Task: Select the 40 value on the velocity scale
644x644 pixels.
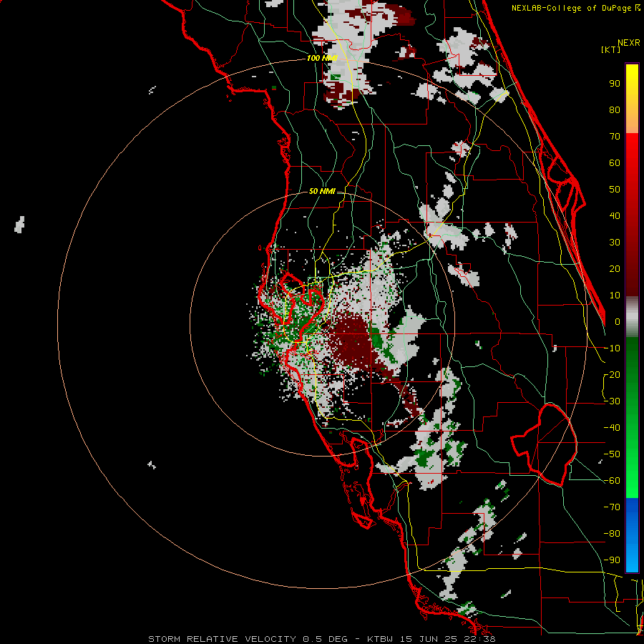Action: tap(615, 215)
